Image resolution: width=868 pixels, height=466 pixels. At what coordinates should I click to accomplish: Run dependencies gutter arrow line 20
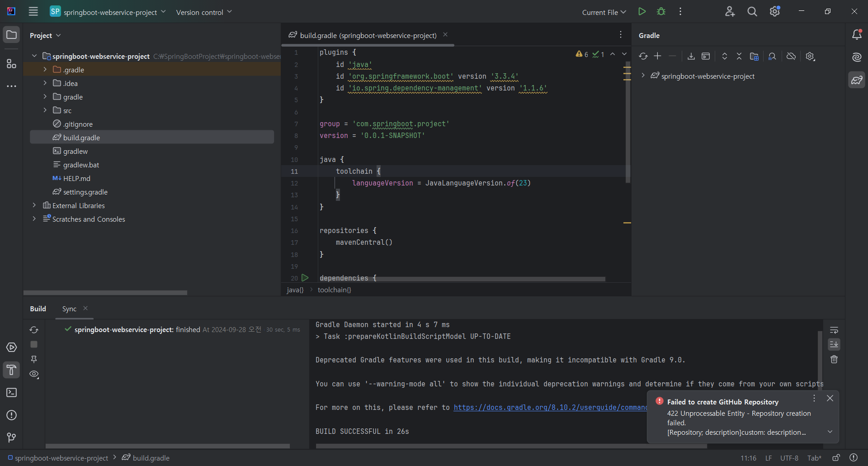(x=305, y=278)
